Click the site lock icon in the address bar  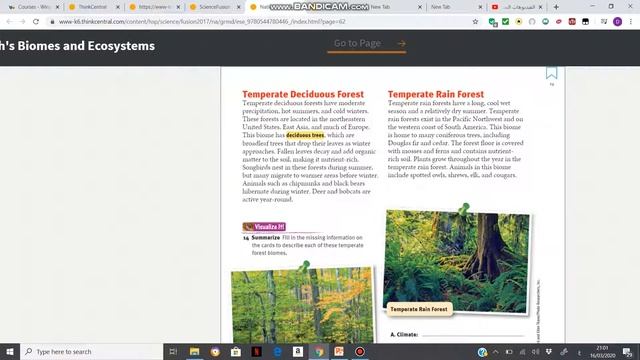pyautogui.click(x=52, y=22)
